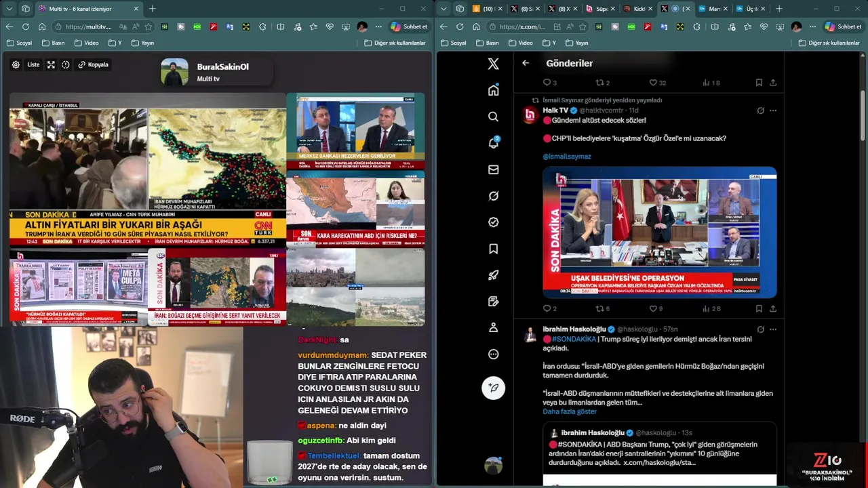Screen dimensions: 868x488
Task: Open More circle-dots menu in X sidebar
Action: point(494,354)
